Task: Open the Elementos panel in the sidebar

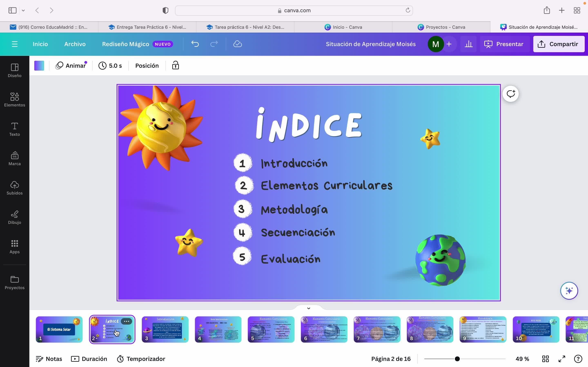Action: (14, 99)
